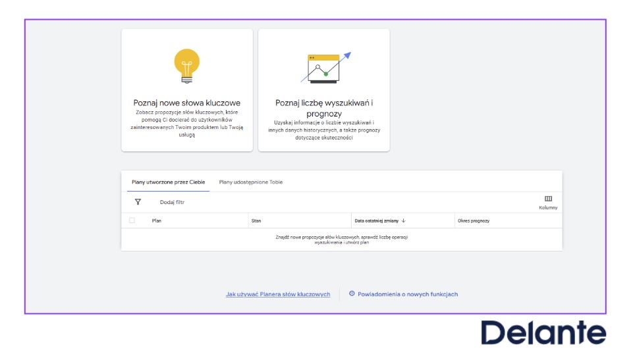Click the yellow lightbulb icon
The image size is (633, 364).
(186, 66)
